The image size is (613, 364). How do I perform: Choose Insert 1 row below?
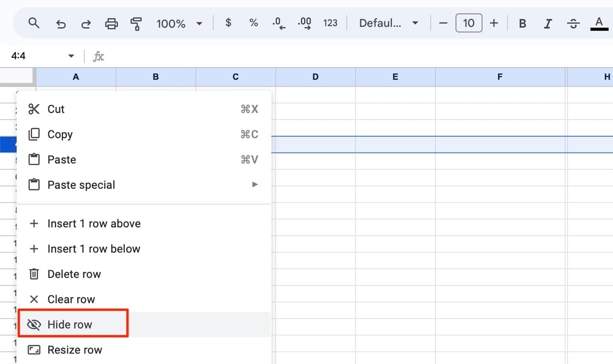click(x=94, y=249)
